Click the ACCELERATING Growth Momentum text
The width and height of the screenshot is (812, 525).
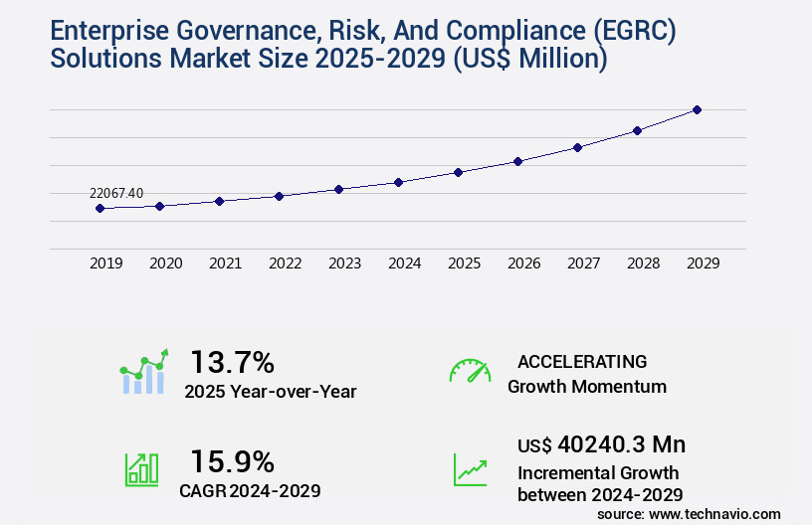(586, 374)
